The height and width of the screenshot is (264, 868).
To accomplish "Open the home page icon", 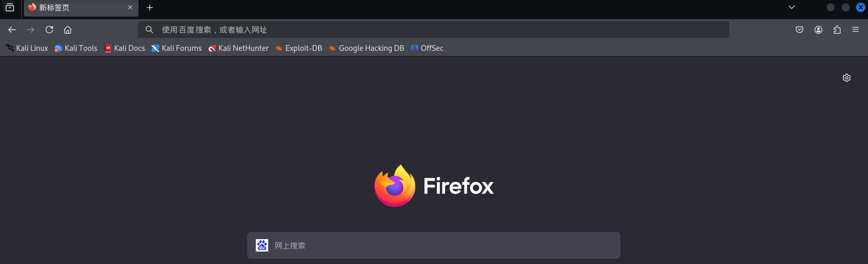I will 68,30.
